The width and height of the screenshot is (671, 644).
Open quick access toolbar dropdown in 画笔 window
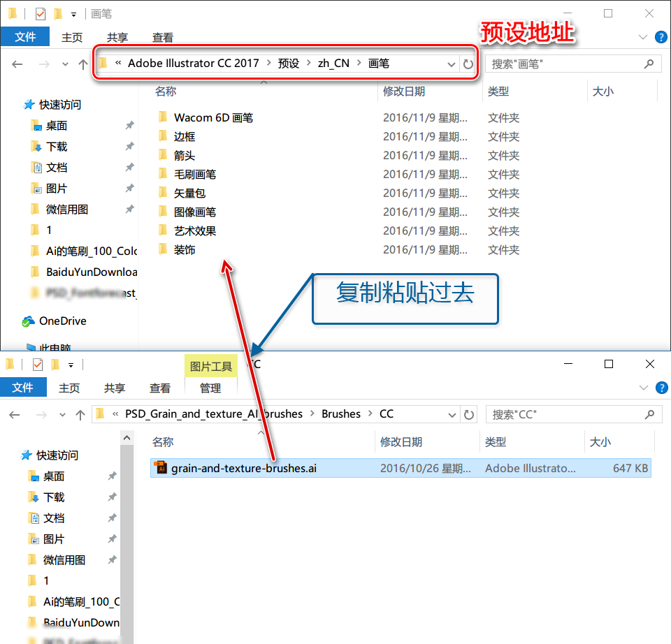pos(73,15)
